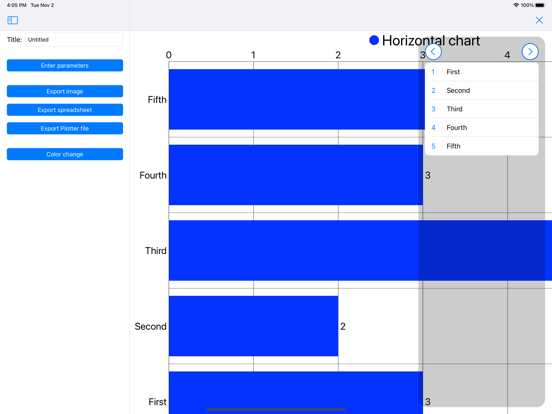552x414 pixels.
Task: Tap the Horizontal chart title
Action: [431, 41]
